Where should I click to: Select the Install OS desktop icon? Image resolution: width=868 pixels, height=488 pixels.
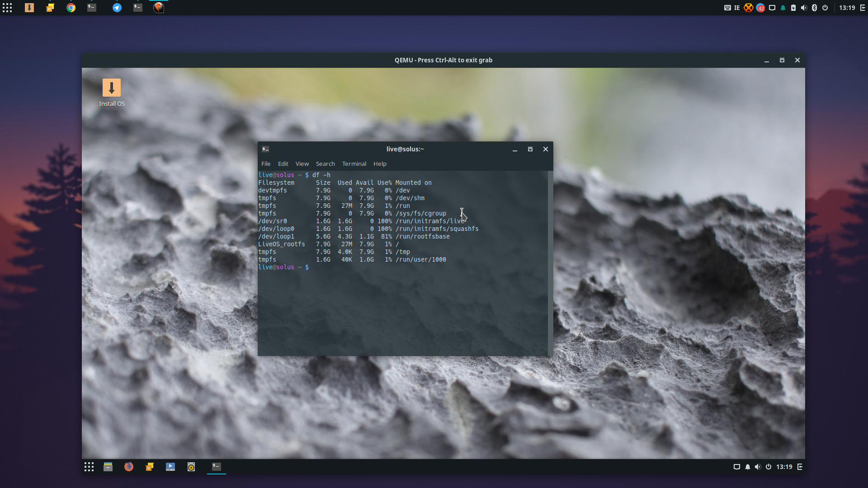point(112,93)
